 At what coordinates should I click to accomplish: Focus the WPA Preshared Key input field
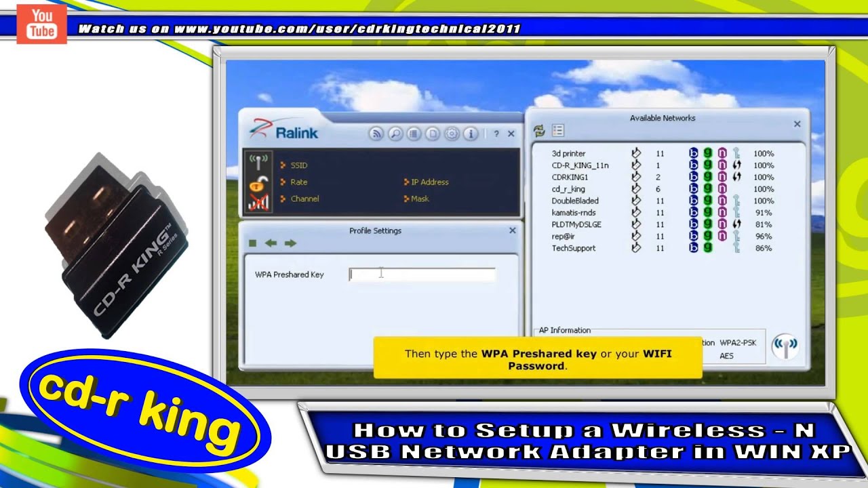tap(422, 274)
